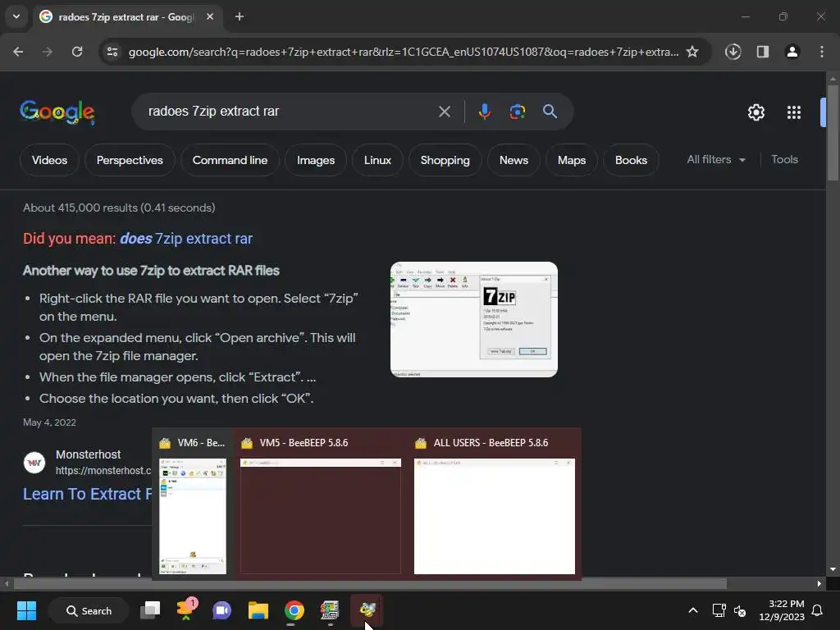Open clock and date 3:22 PM
Viewport: 840px width, 630px height.
pos(782,610)
